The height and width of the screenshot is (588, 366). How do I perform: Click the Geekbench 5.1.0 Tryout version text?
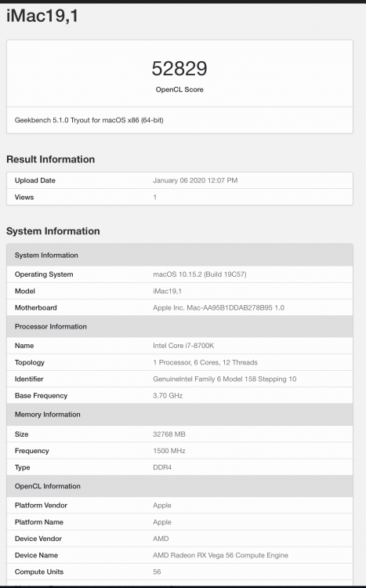pos(89,121)
